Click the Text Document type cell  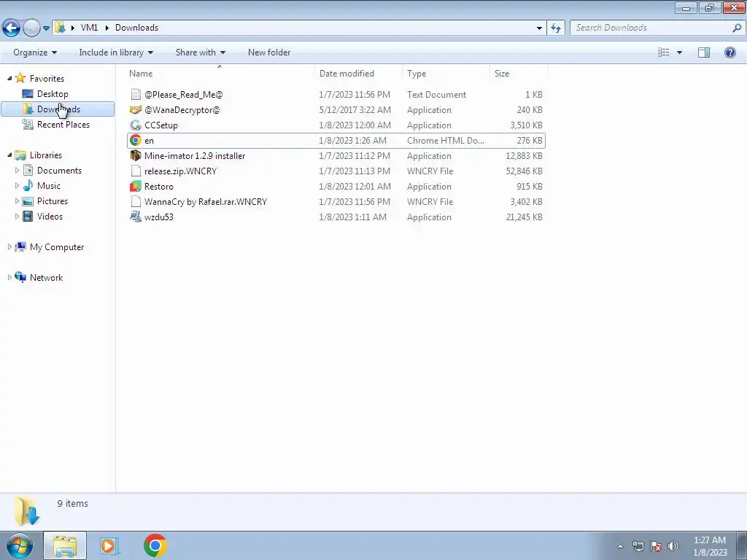(436, 94)
